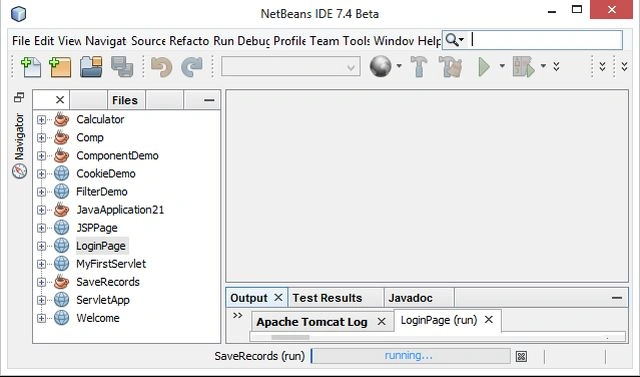Screen dimensions: 640x377
Task: Click the Save All toolbar icon
Action: 122,67
